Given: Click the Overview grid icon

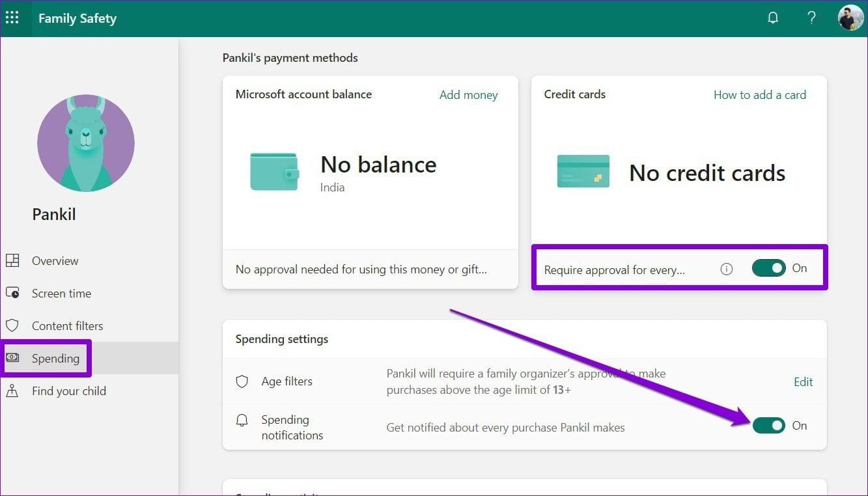Looking at the screenshot, I should [12, 260].
